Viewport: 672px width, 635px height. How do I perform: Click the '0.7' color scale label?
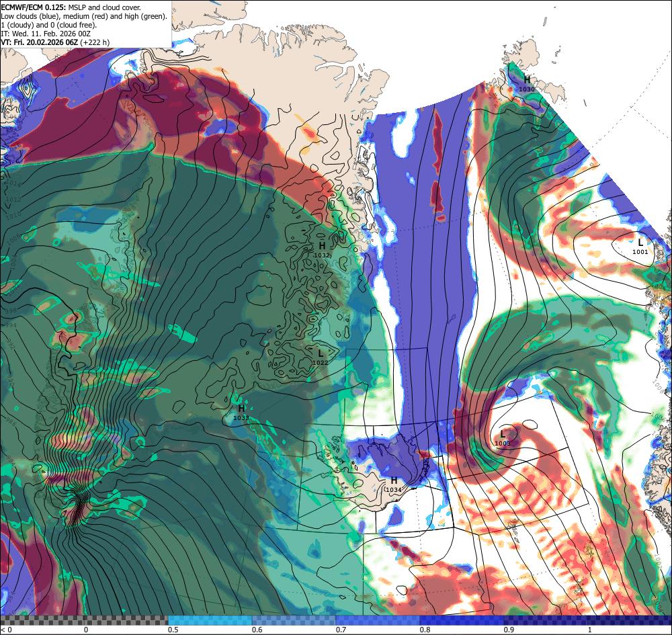click(341, 630)
